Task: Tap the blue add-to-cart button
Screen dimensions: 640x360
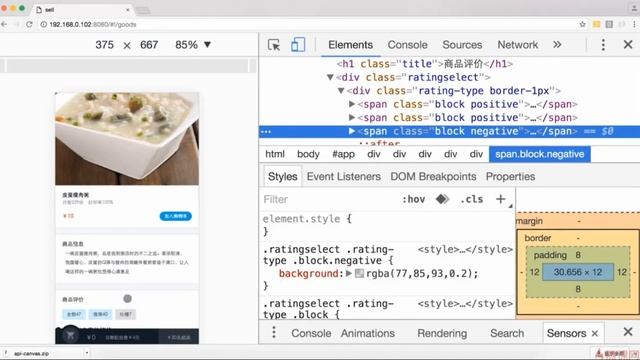Action: pos(176,216)
